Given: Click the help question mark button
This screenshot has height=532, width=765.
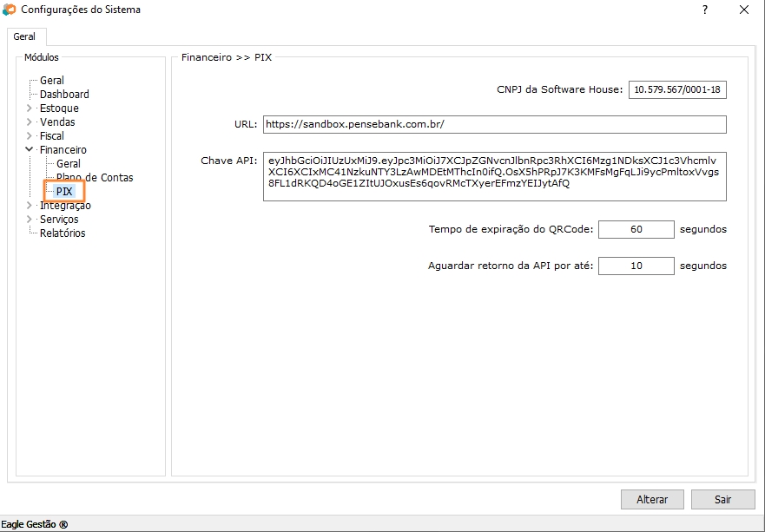Looking at the screenshot, I should click(x=705, y=10).
